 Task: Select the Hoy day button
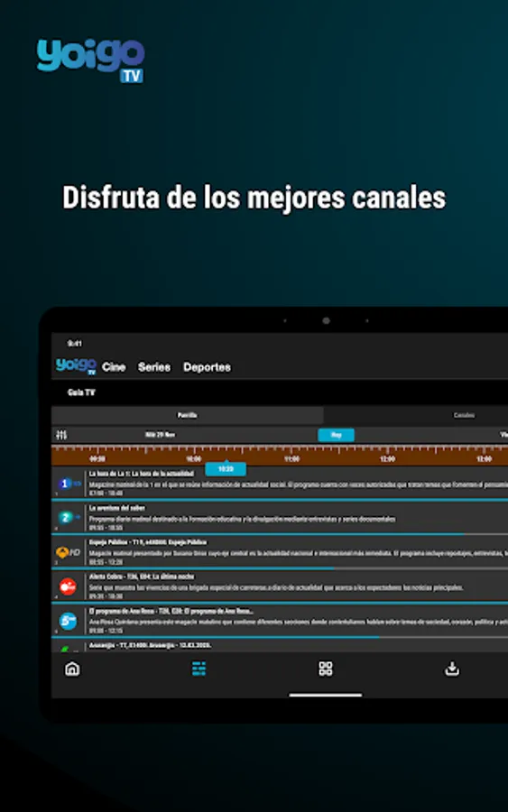[x=336, y=435]
